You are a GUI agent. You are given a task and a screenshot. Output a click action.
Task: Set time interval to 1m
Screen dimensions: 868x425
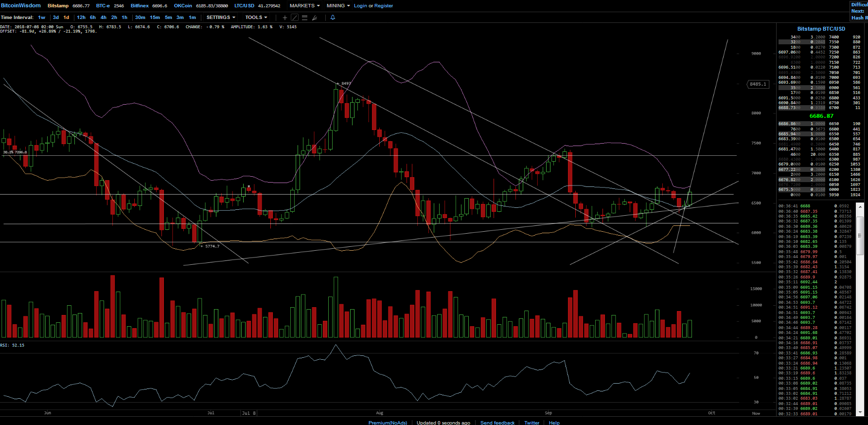[x=192, y=18]
